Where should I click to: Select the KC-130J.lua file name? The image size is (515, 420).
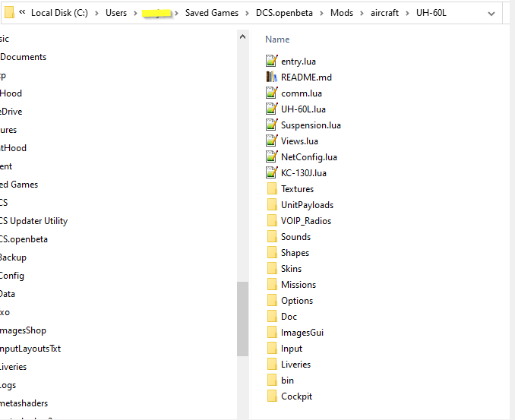pos(304,172)
